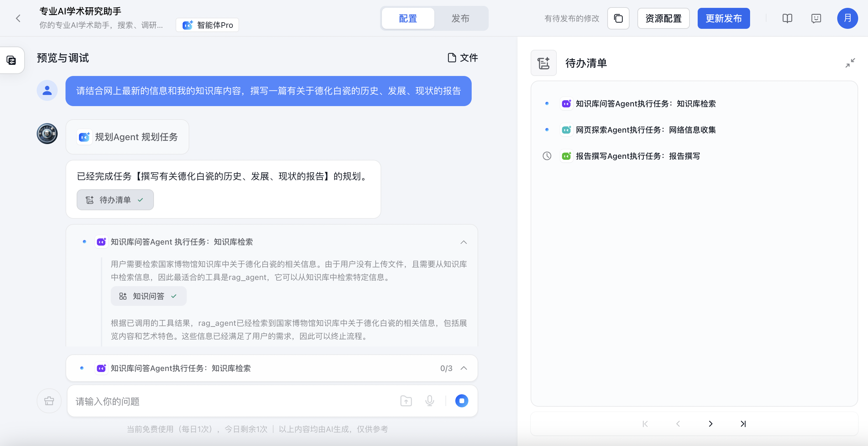Click the upload file folder icon
Image resolution: width=868 pixels, height=446 pixels.
pyautogui.click(x=406, y=401)
